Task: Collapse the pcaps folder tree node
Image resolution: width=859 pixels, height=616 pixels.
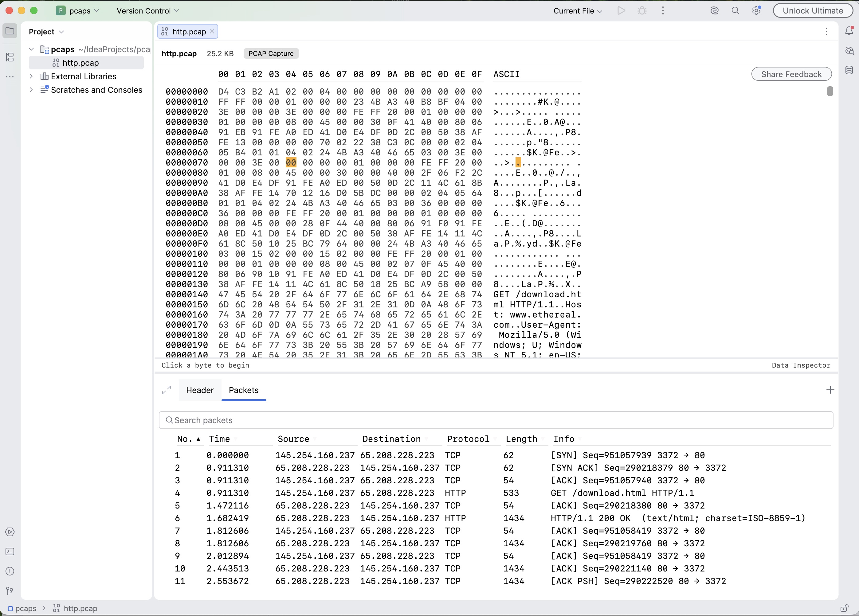Action: click(31, 49)
